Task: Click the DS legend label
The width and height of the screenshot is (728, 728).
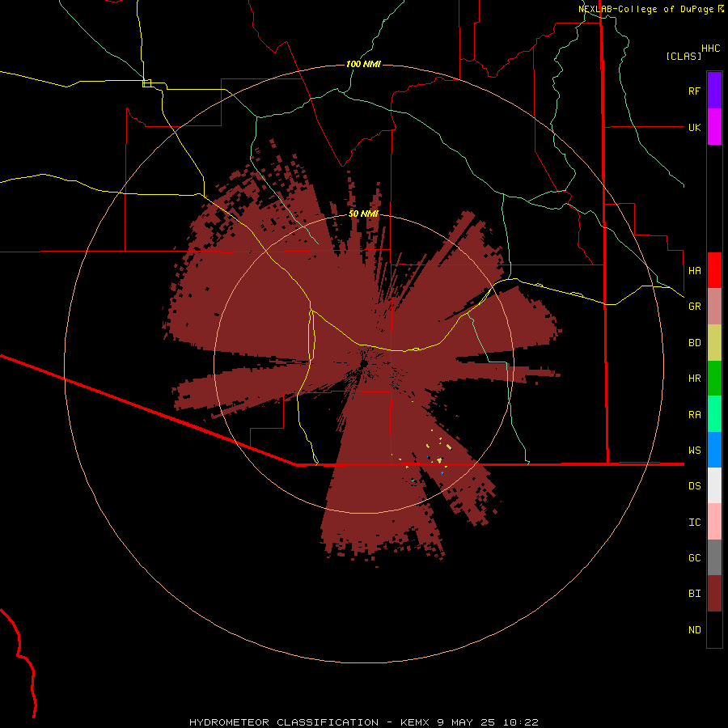Action: (x=694, y=485)
